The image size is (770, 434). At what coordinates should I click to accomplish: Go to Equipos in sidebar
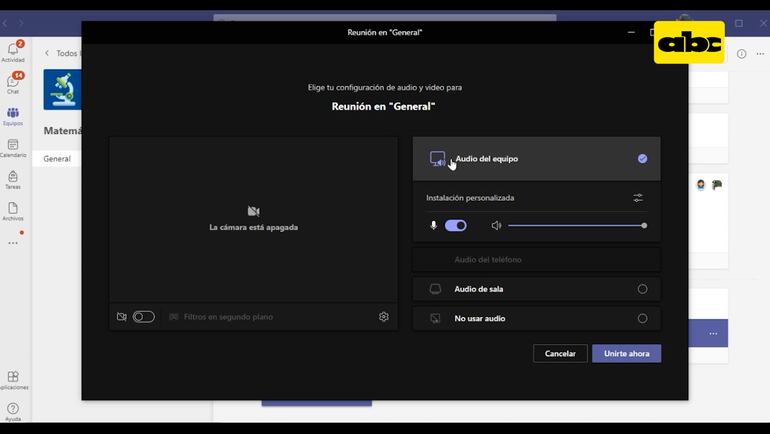click(x=13, y=116)
